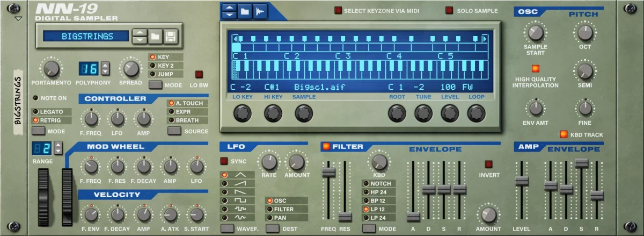The width and height of the screenshot is (644, 236).
Task: Click the waveform sample icon above the keyboard display
Action: pos(260,11)
